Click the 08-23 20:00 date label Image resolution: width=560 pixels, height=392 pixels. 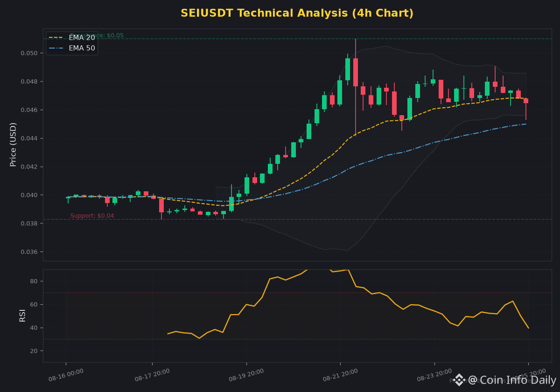[x=434, y=375]
